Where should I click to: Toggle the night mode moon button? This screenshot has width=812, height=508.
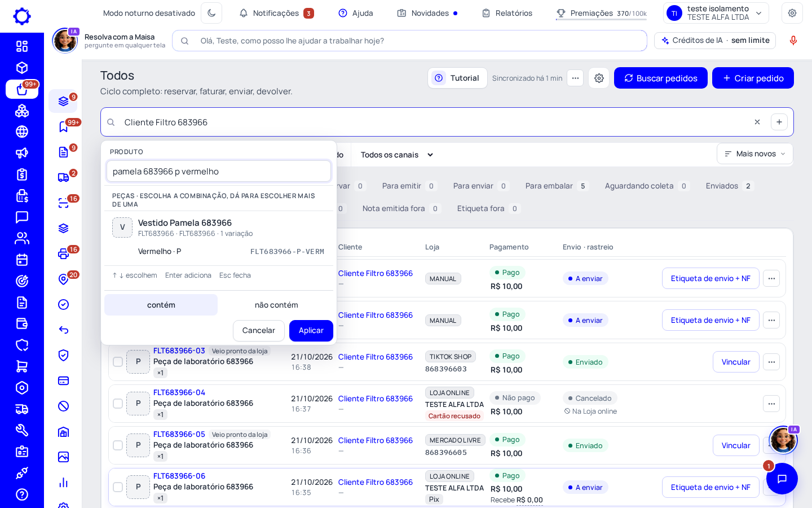pyautogui.click(x=211, y=13)
